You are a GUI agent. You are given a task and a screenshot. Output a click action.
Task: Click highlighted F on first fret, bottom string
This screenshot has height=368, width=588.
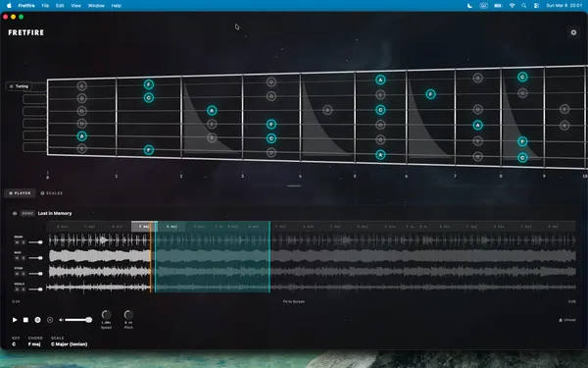click(149, 150)
